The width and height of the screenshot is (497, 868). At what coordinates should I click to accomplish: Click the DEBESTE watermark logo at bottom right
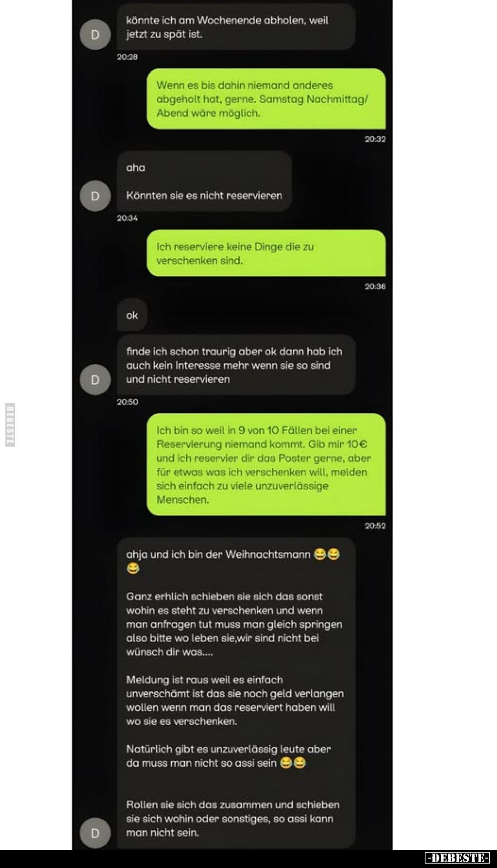(457, 858)
